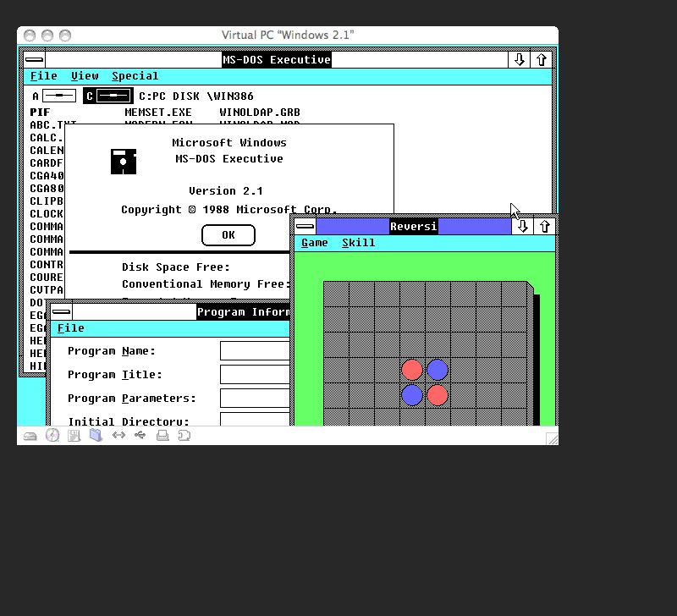This screenshot has height=616, width=677.
Task: Open File menu in MS-DOS Executive
Action: click(44, 76)
